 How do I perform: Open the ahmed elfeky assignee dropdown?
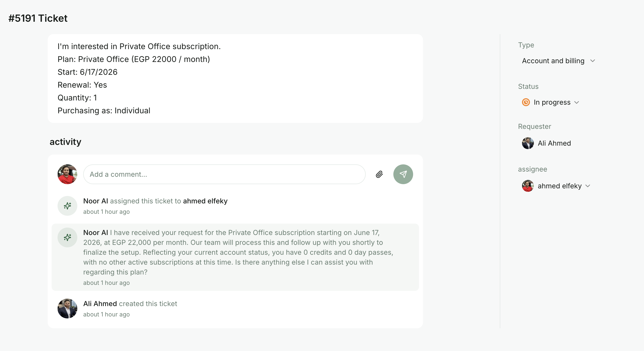(556, 186)
